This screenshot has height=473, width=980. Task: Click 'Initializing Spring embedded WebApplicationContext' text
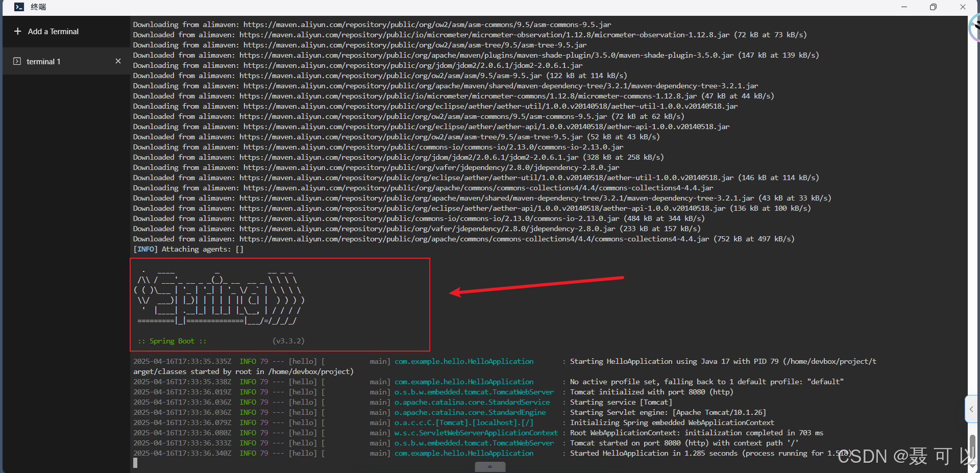(x=672, y=422)
